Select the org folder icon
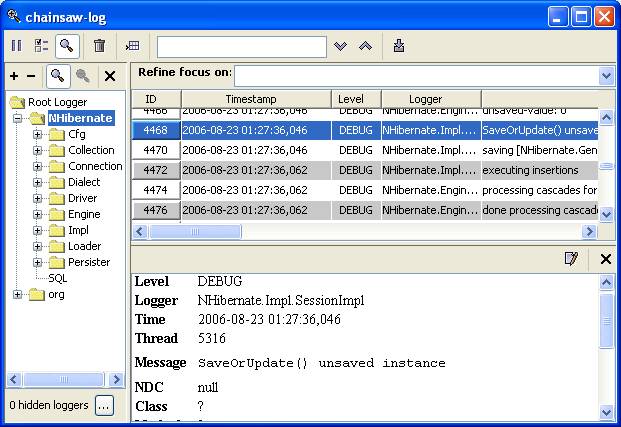The height and width of the screenshot is (427, 621). pyautogui.click(x=37, y=295)
